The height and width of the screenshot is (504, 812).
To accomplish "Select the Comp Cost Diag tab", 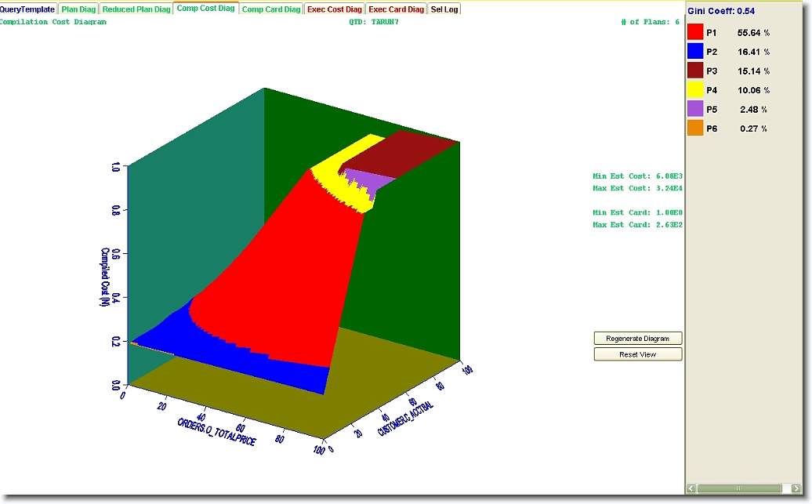I will (206, 9).
